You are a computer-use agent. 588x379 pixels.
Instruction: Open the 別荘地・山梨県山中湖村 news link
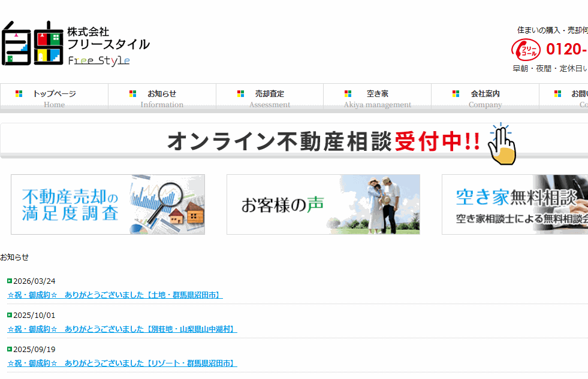click(122, 329)
